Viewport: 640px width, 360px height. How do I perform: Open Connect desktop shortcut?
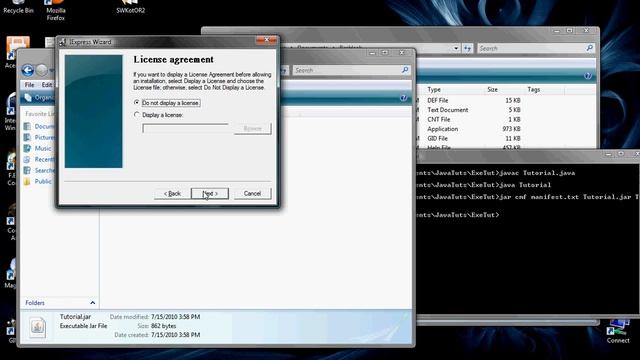(618, 332)
